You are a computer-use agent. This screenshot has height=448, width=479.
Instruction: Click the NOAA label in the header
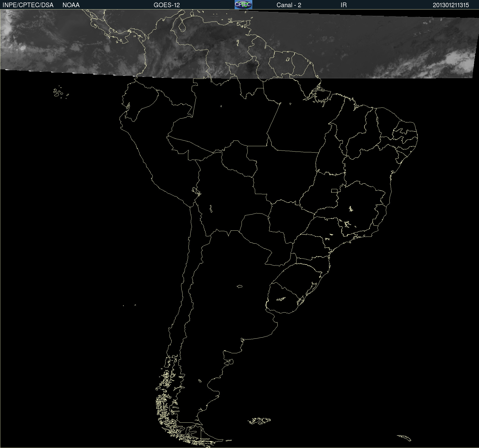tap(71, 5)
